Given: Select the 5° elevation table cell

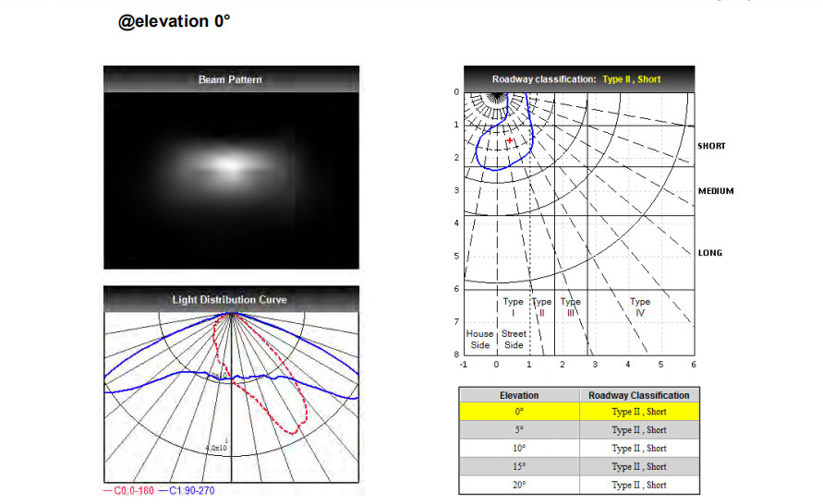Looking at the screenshot, I should tap(518, 430).
